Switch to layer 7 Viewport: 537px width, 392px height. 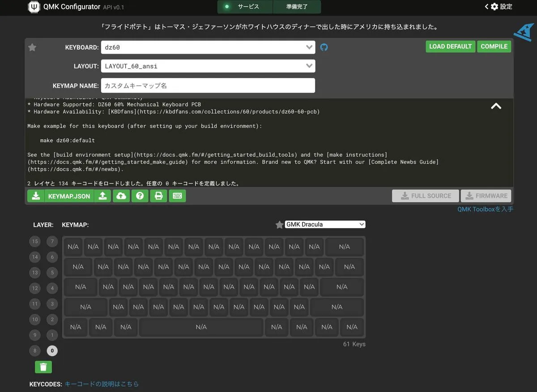[x=52, y=242]
